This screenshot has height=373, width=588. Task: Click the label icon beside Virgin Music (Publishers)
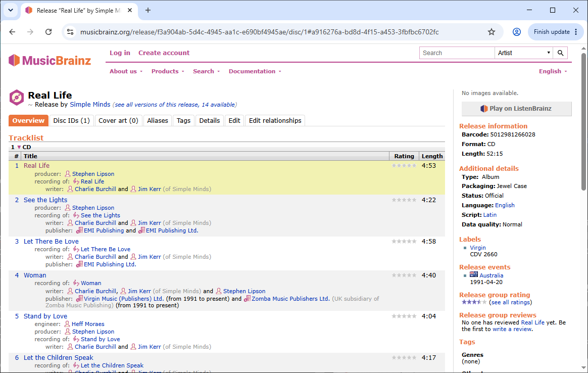[x=79, y=299]
